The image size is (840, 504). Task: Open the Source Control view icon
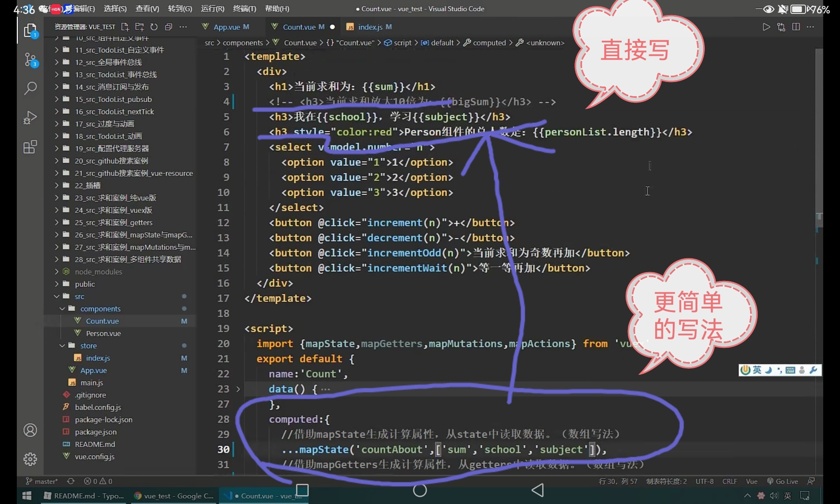30,60
